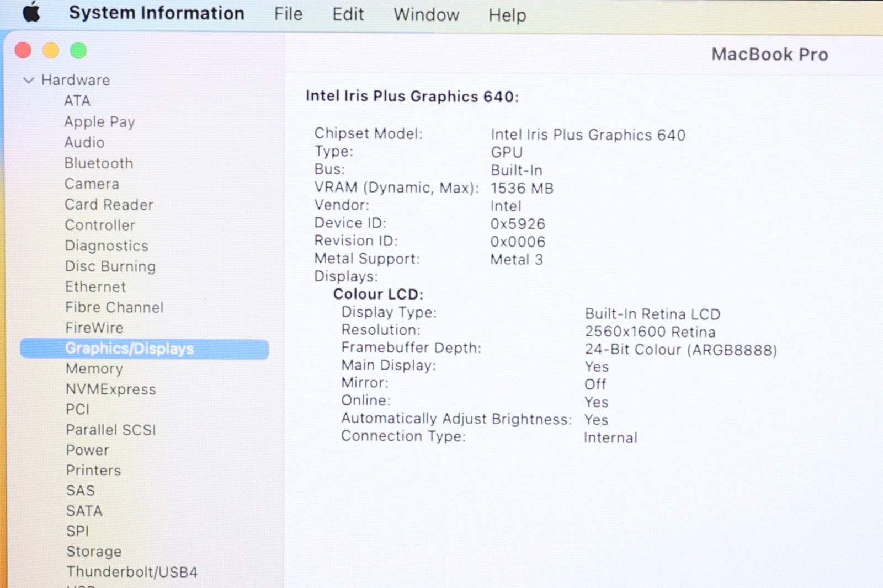Screen dimensions: 883x588
Task: Select Power in the sidebar
Action: tap(87, 450)
